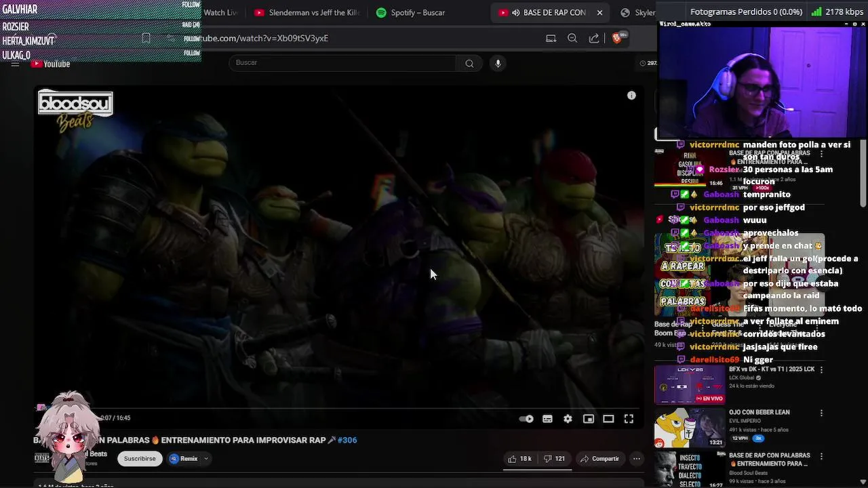
Task: Click HERTA_KIMZUVT in the overlay list
Action: click(28, 41)
